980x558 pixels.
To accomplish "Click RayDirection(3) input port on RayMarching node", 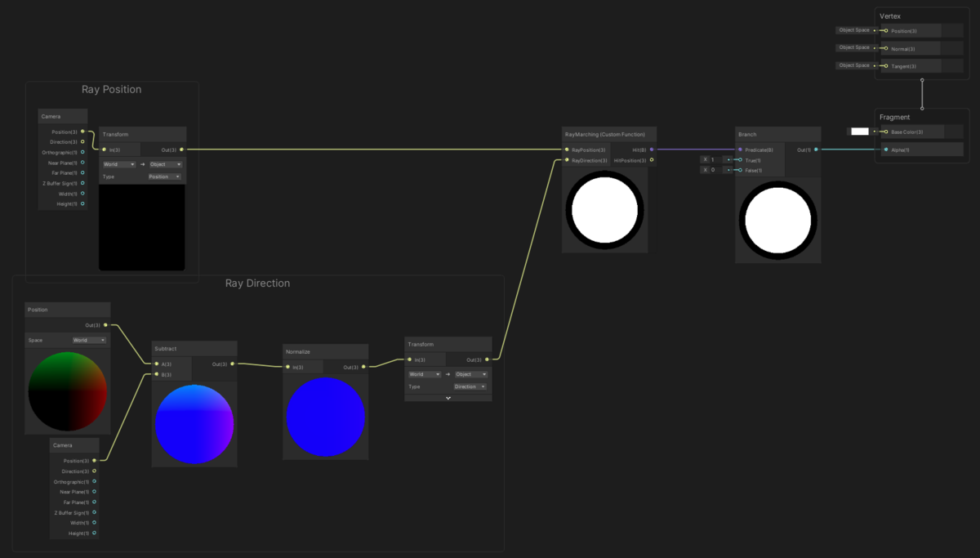I will (x=567, y=160).
